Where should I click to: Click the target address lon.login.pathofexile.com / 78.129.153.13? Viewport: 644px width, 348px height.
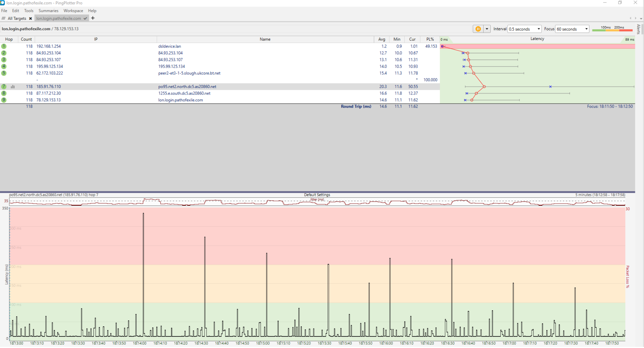[40, 29]
